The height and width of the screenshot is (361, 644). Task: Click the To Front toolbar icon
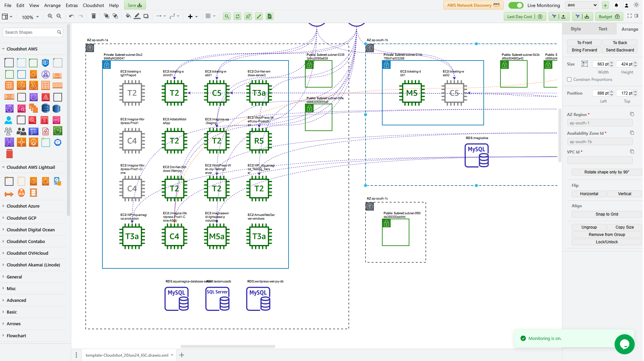[x=107, y=16]
